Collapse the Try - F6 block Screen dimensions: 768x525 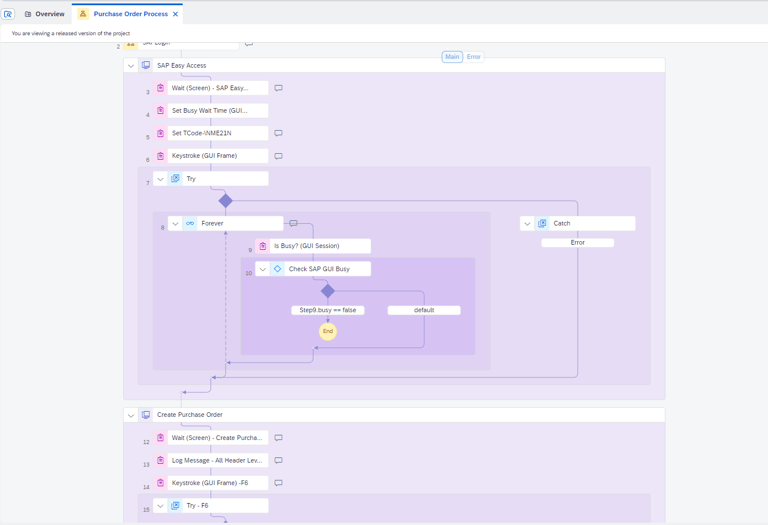click(x=160, y=506)
